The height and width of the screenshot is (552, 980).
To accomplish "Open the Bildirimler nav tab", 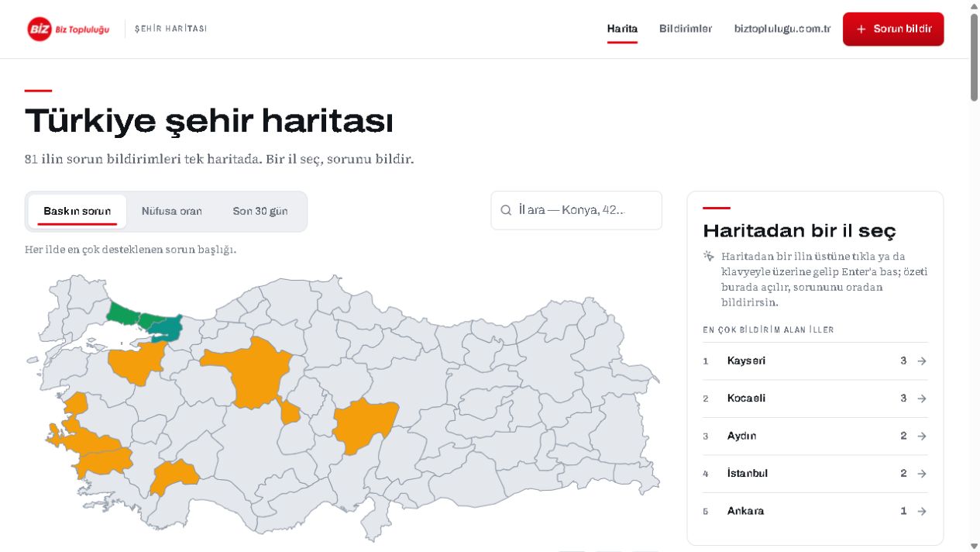I will [686, 29].
